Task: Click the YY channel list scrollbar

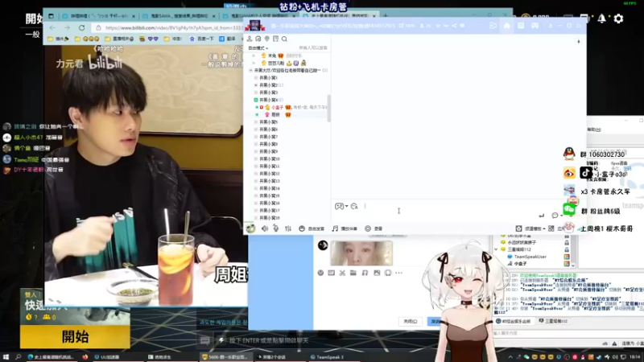Action: coord(328,108)
